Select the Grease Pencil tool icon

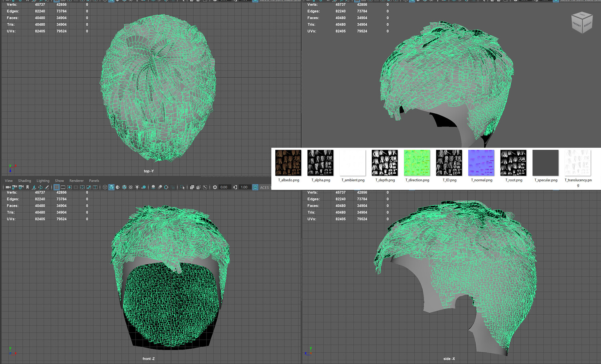coord(46,187)
